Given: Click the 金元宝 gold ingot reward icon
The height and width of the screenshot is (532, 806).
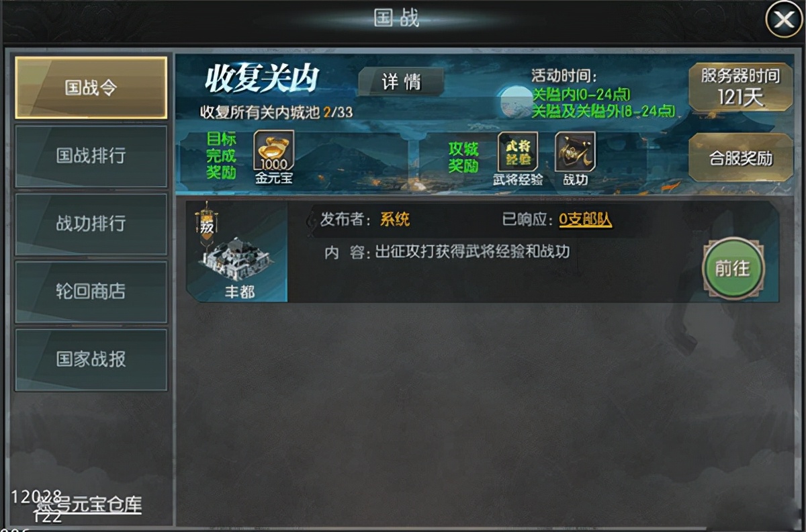Looking at the screenshot, I should (273, 151).
